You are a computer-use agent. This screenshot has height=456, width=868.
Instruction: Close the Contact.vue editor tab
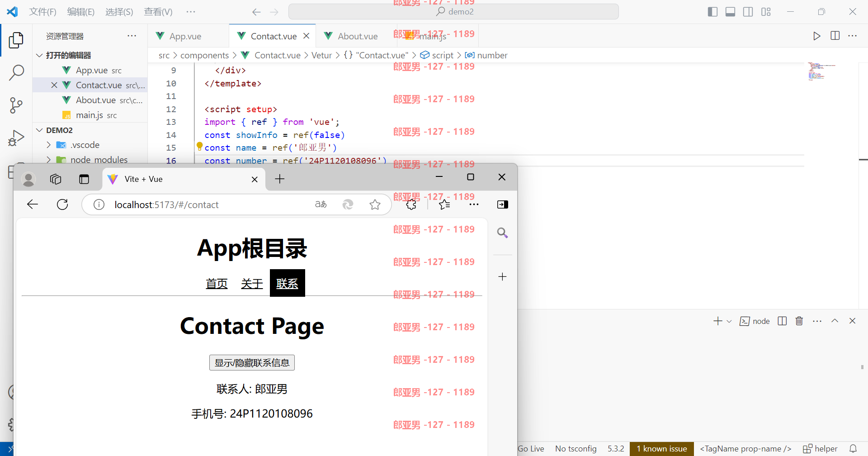pyautogui.click(x=307, y=36)
